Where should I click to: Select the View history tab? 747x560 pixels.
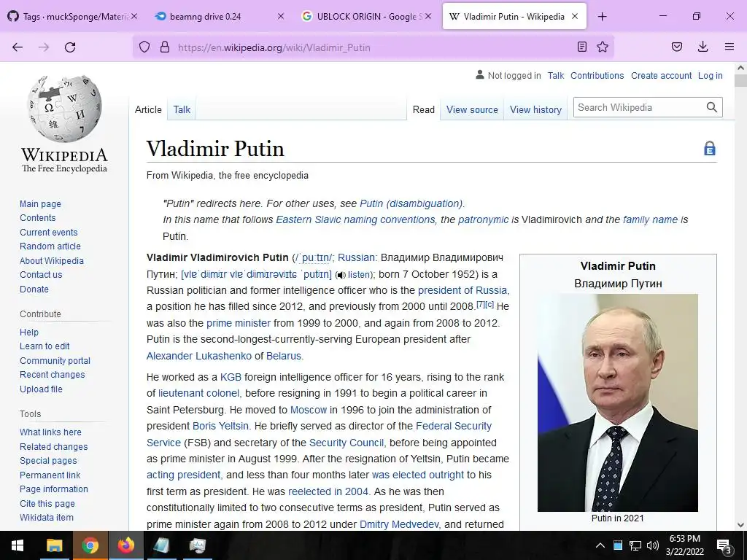tap(535, 109)
